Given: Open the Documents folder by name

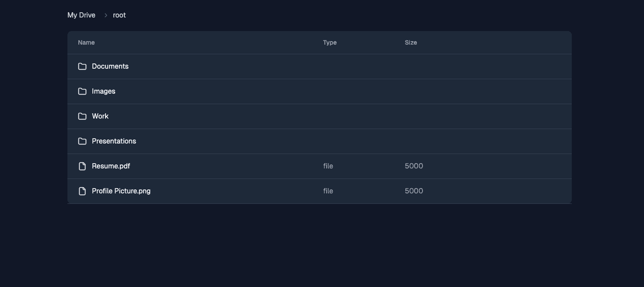Looking at the screenshot, I should pos(110,66).
